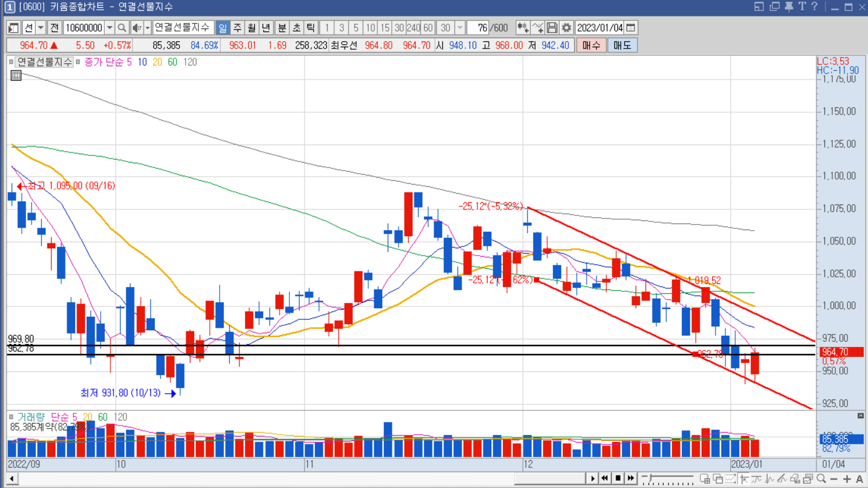Open the dropdown arrow next to speaker icon
Screen dimensions: 868x488
[147, 28]
